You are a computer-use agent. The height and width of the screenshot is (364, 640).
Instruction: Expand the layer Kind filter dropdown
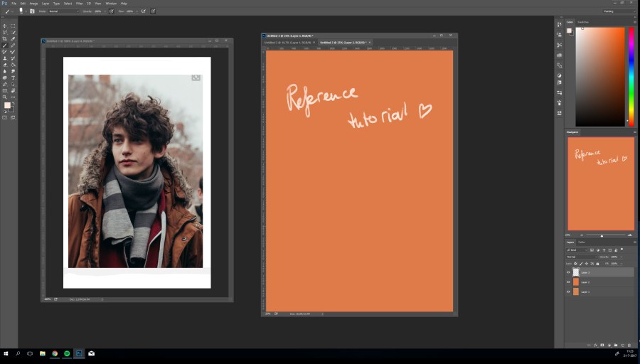577,250
